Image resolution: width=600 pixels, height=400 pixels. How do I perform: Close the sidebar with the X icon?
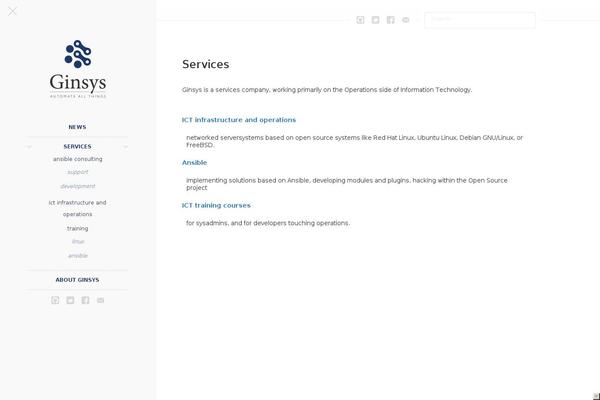(x=12, y=11)
